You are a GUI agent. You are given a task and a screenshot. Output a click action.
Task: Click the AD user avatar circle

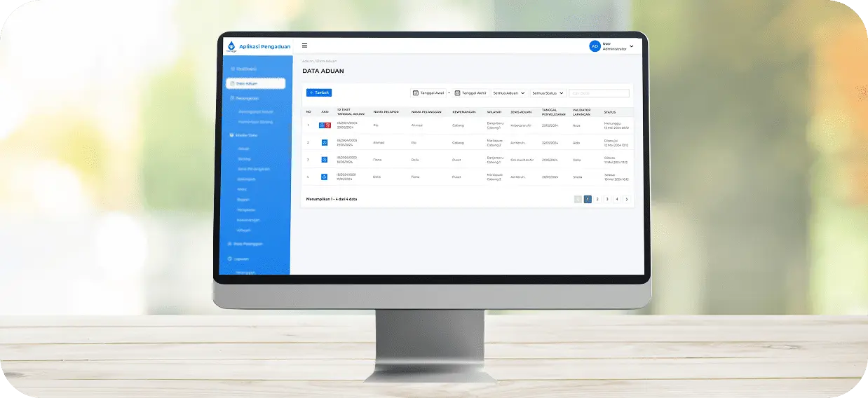(595, 46)
